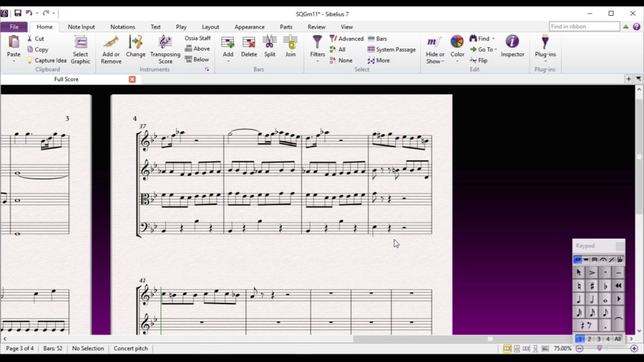Expand the Paste dropdown arrow
This screenshot has width=644, height=362.
point(14,61)
